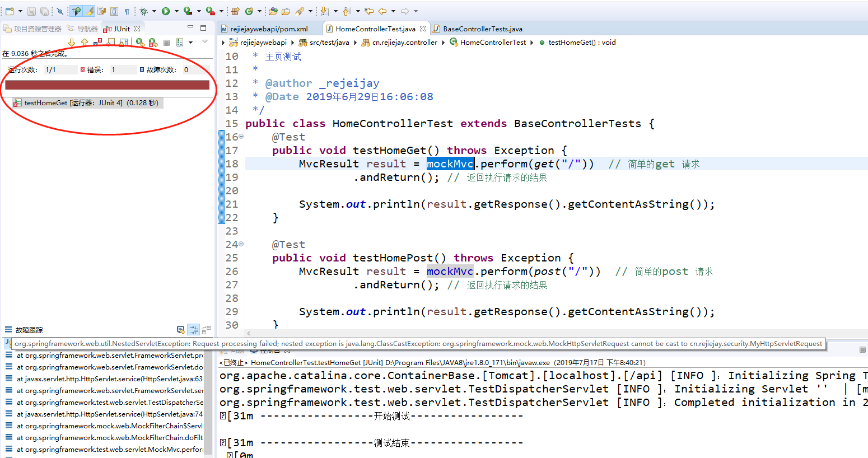Click the New file toolbar icon
Screen dimensions: 868x458
(x=10, y=11)
